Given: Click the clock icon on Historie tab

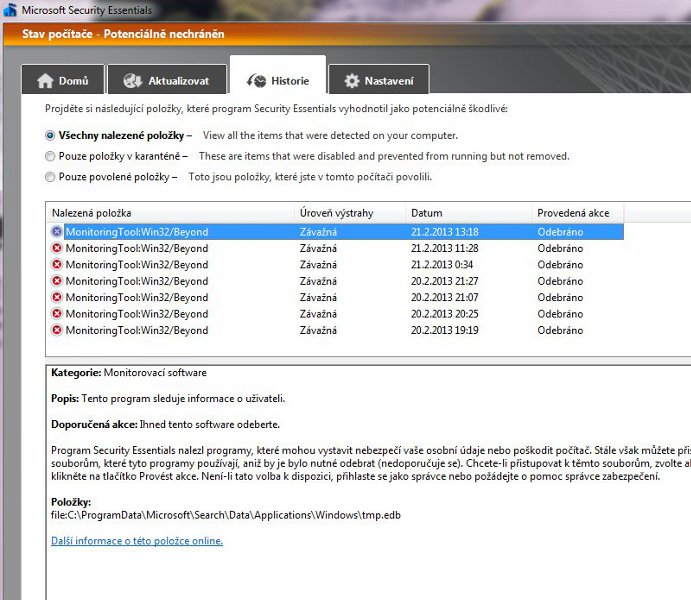Looking at the screenshot, I should point(254,82).
